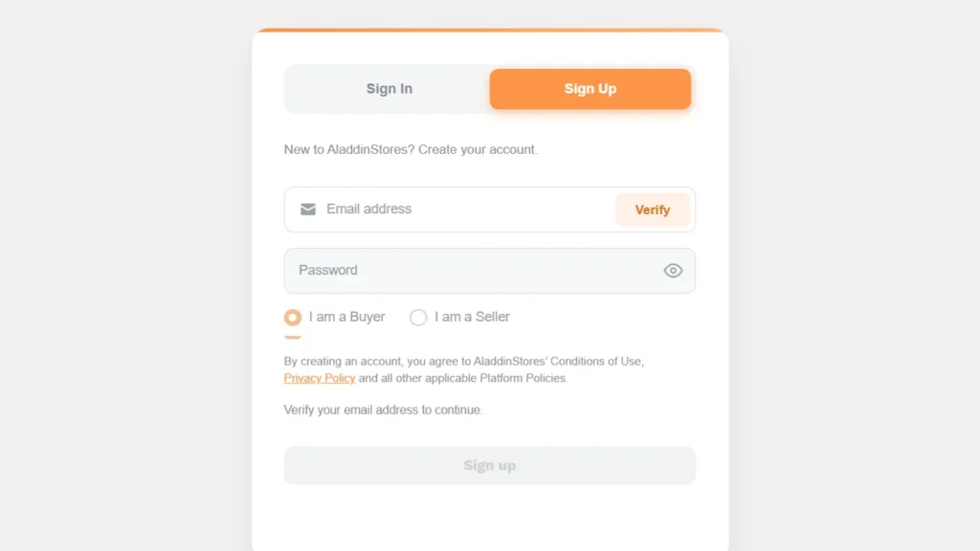The width and height of the screenshot is (980, 551).
Task: Click the "applicable Platform Policies" text
Action: click(497, 378)
